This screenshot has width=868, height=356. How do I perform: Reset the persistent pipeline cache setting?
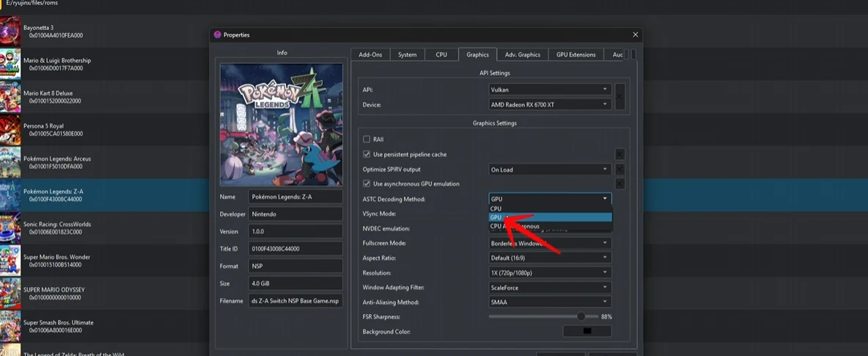[619, 154]
